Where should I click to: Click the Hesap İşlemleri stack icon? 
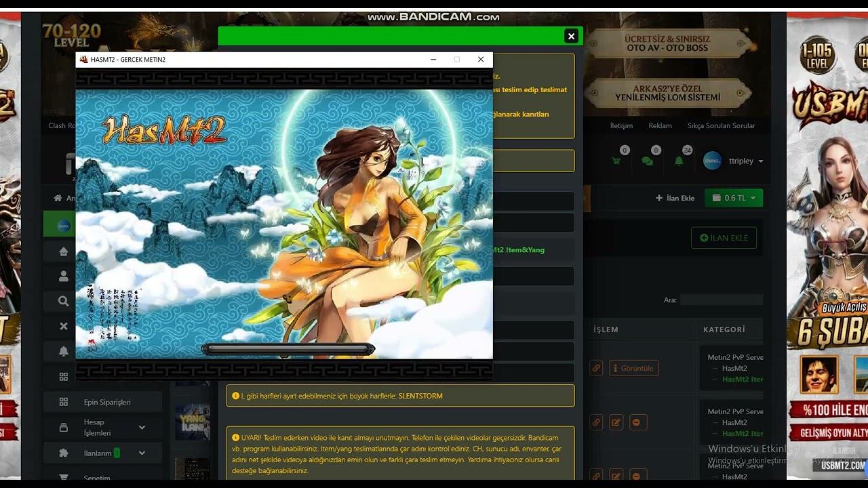[64, 428]
